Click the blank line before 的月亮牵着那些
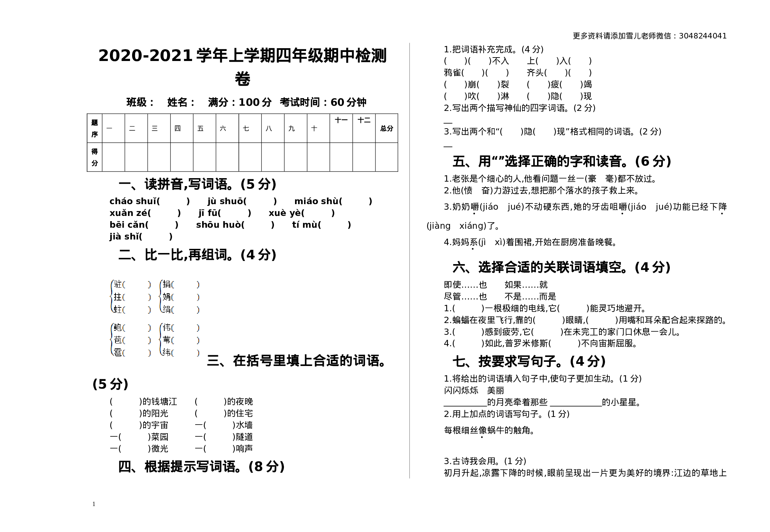The image size is (770, 532). tap(465, 403)
